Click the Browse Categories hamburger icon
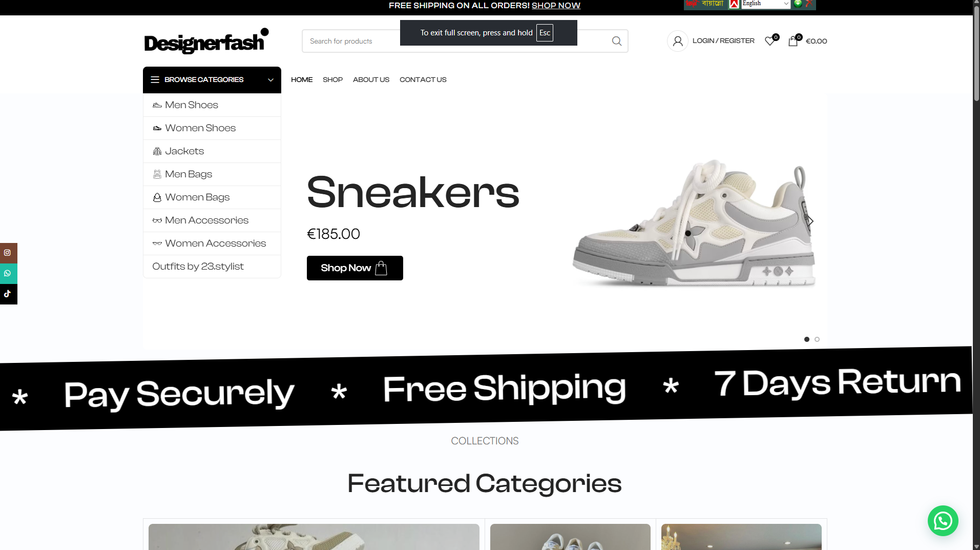The height and width of the screenshot is (550, 980). (x=155, y=80)
